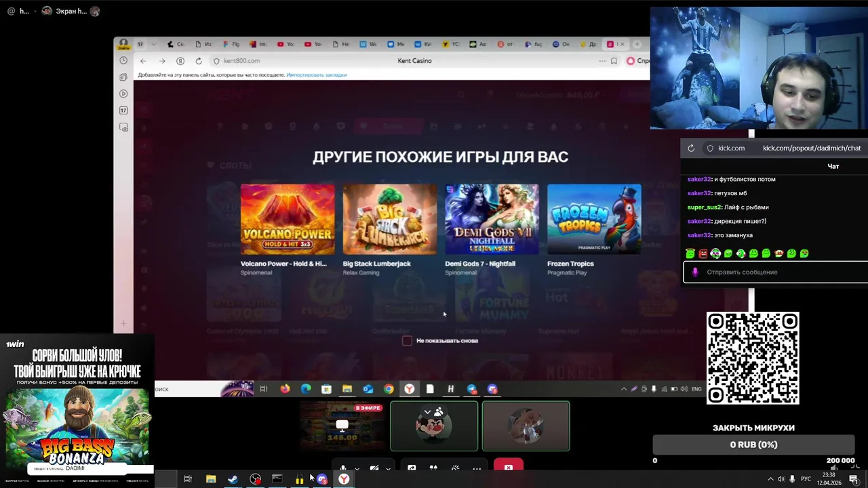This screenshot has height=488, width=868.
Task: Open a new browser tab with plus button
Action: (637, 44)
